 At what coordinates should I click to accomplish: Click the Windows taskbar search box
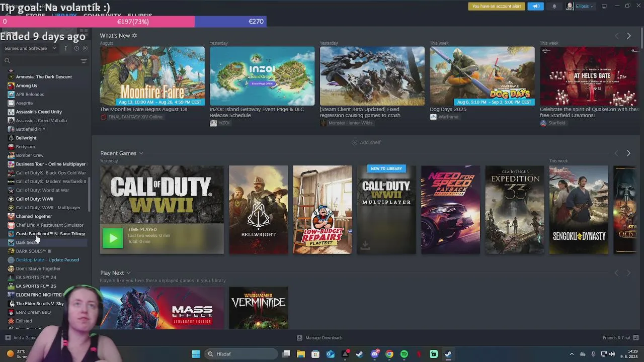click(240, 354)
